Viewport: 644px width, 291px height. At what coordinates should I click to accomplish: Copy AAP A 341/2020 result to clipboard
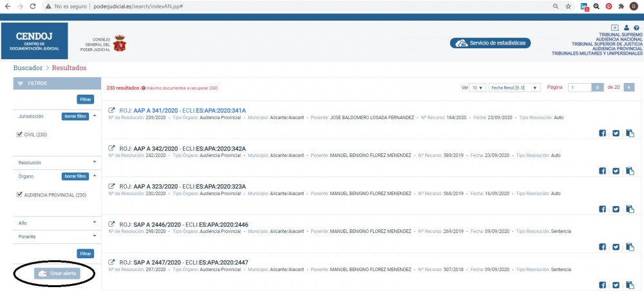(630, 133)
